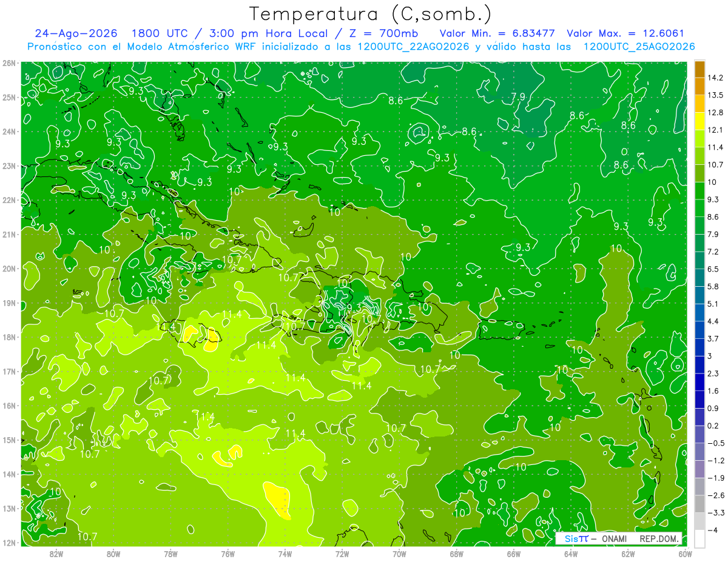The image size is (728, 562).
Task: Click the validity stamp "1200UTC_25AGO2026"
Action: (639, 47)
